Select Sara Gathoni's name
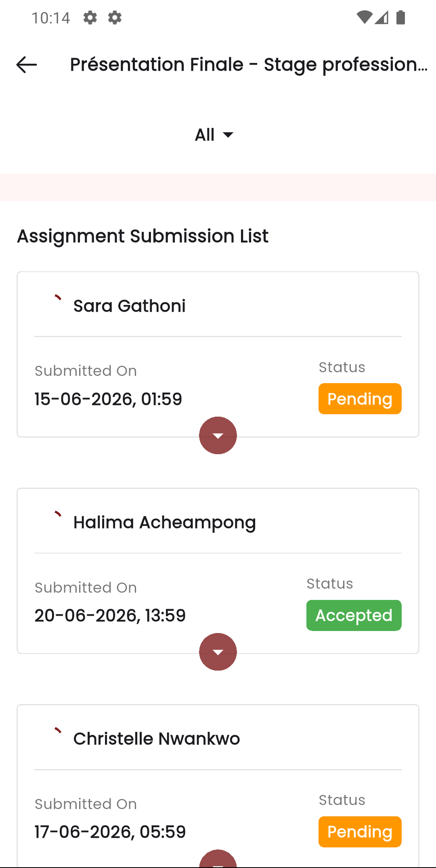436x868 pixels. click(129, 306)
